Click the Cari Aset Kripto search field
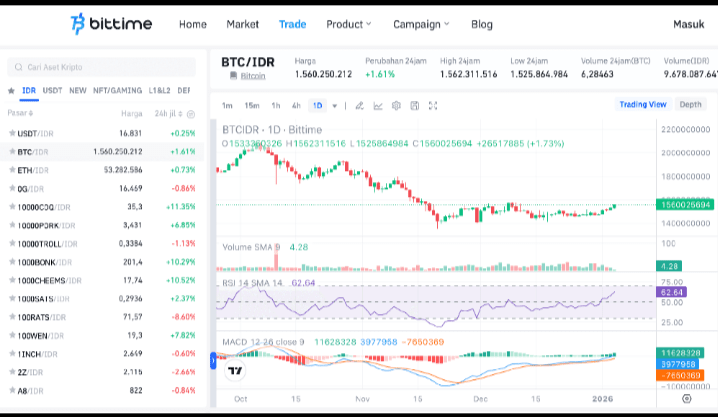Image resolution: width=718 pixels, height=417 pixels. tap(101, 67)
